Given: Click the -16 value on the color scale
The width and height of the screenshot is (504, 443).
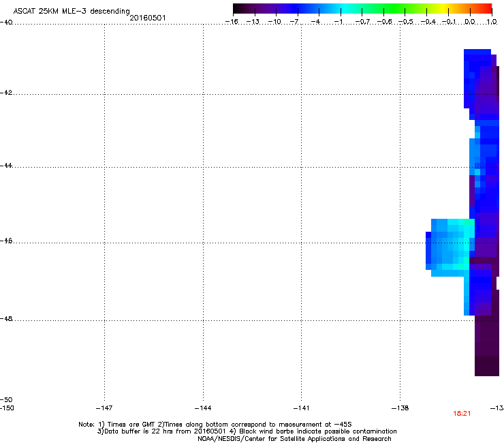Looking at the screenshot, I should click(x=232, y=22).
